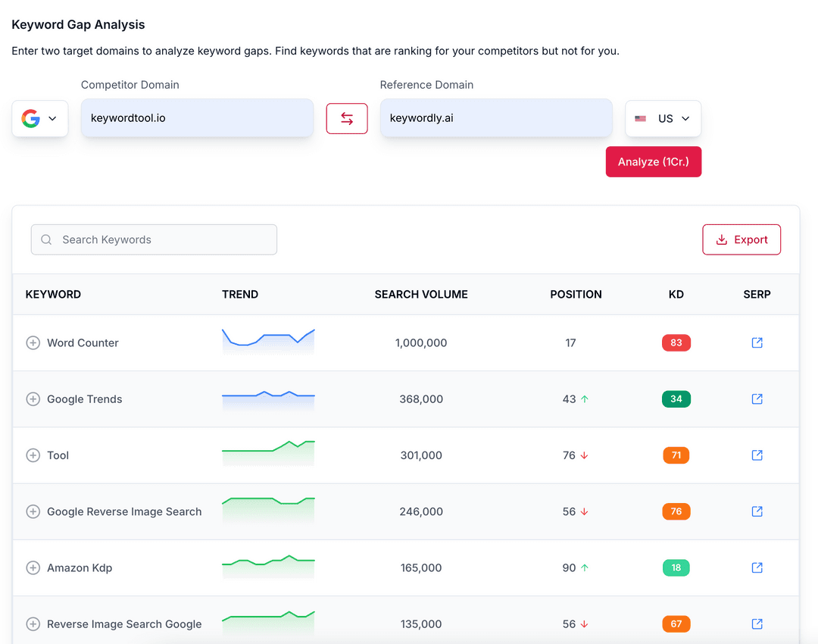818x644 pixels.
Task: Click the Word Counter keyword text
Action: click(x=83, y=343)
